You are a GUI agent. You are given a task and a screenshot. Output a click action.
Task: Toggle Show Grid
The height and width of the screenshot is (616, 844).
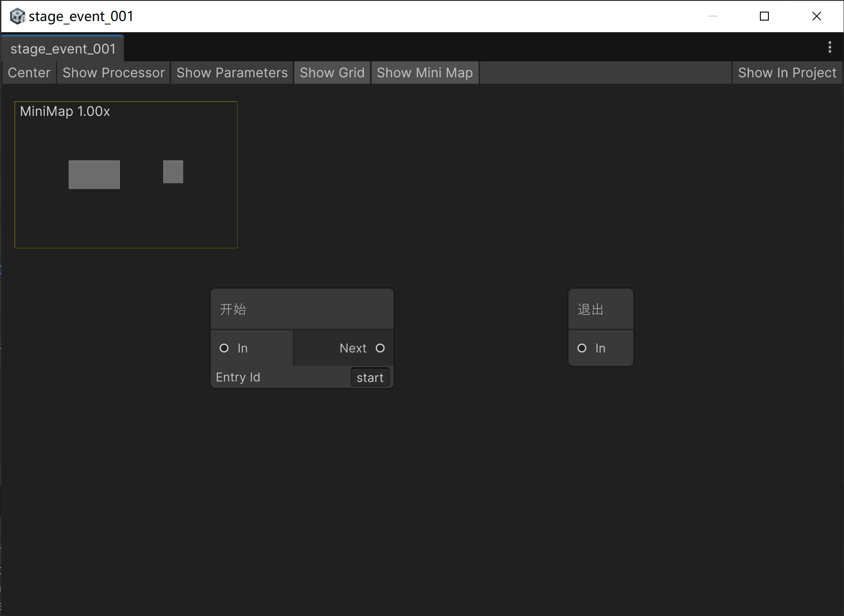point(332,72)
